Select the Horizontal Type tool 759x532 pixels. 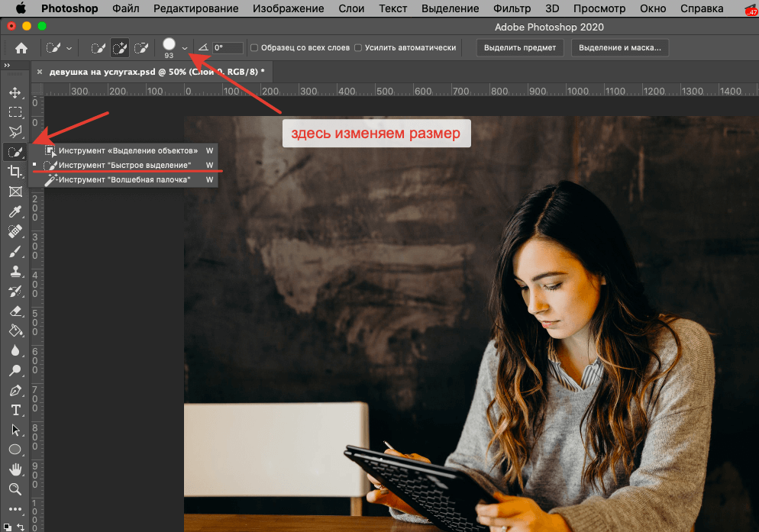tap(15, 410)
